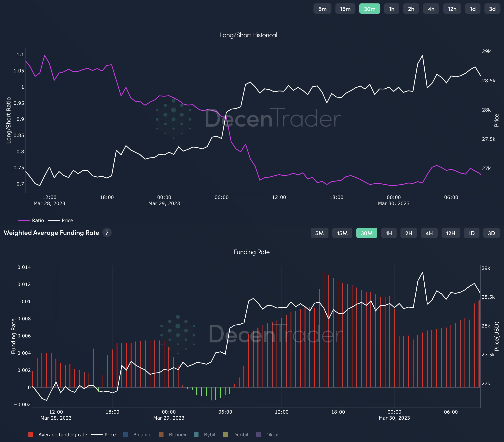Enable the Okex legend entry
Image resolution: width=504 pixels, height=442 pixels.
pyautogui.click(x=267, y=435)
